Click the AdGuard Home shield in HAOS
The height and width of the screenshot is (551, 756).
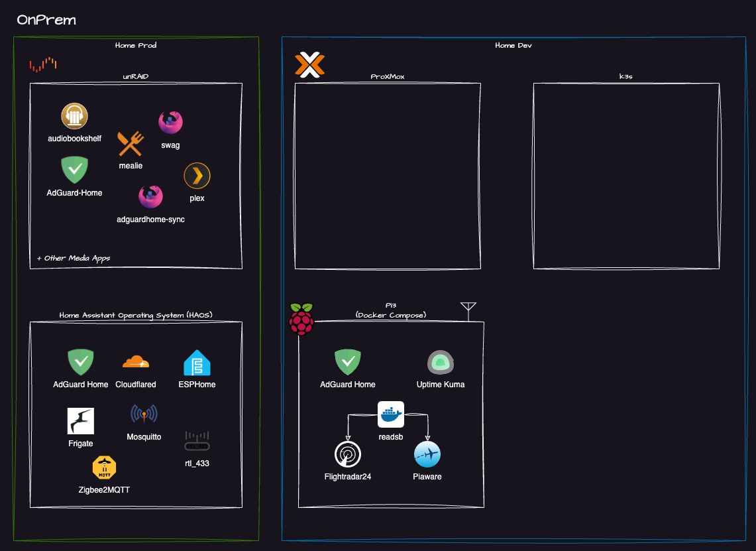pos(81,362)
